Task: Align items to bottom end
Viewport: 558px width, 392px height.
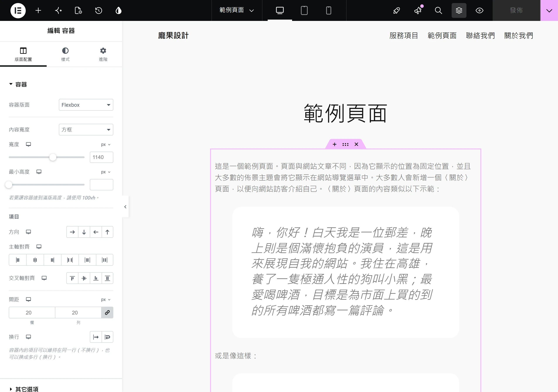Action: [x=96, y=278]
